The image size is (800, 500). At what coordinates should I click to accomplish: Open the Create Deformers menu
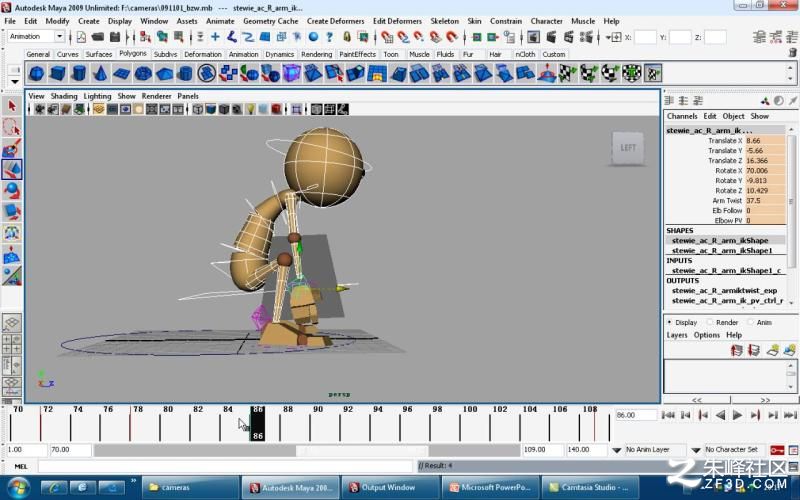tap(336, 21)
